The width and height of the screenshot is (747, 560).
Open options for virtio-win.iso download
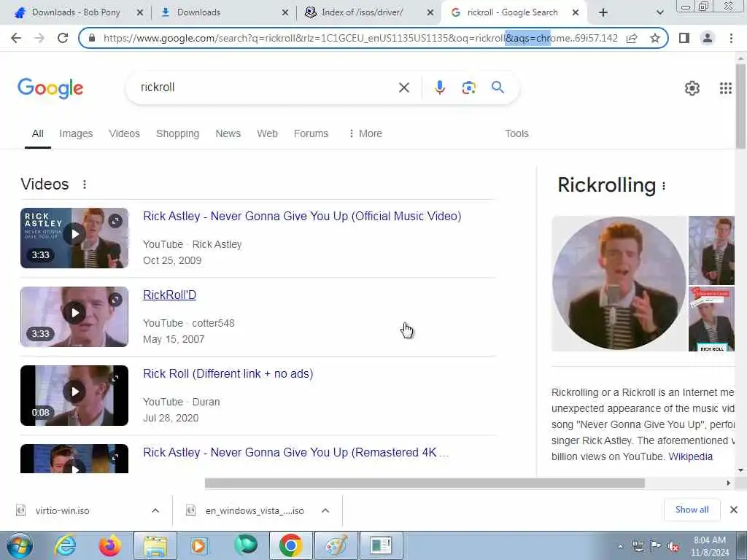pos(155,510)
